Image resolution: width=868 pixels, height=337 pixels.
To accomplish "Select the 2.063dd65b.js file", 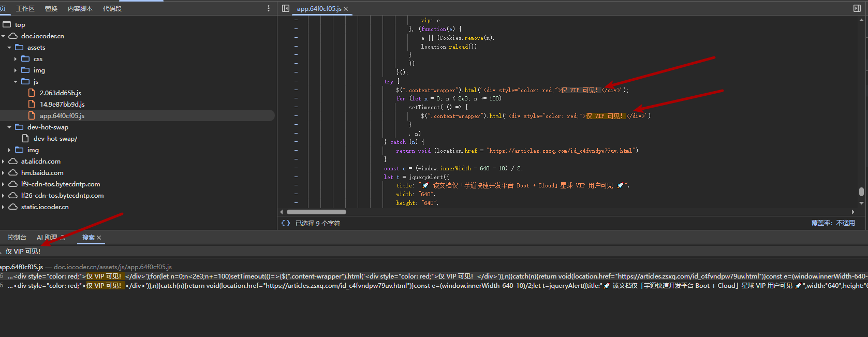I will point(60,93).
